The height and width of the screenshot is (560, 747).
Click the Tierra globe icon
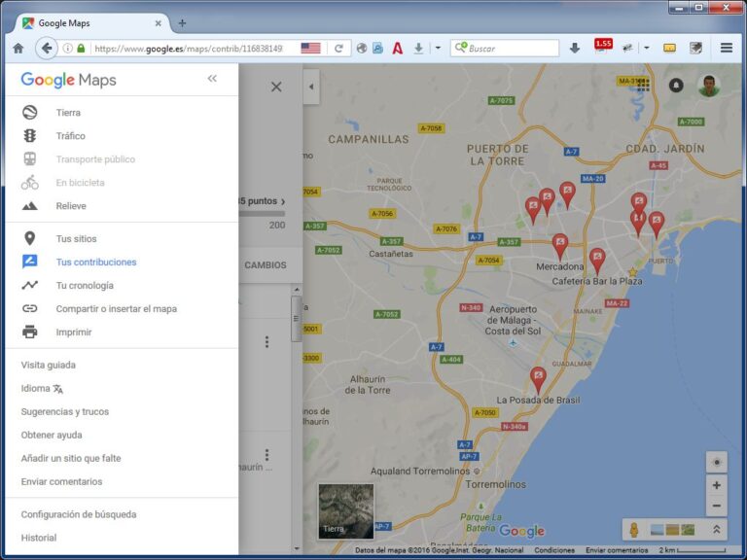click(29, 113)
